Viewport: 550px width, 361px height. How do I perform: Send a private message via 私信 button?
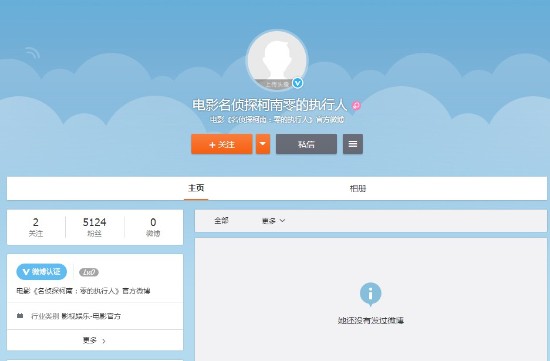click(306, 144)
